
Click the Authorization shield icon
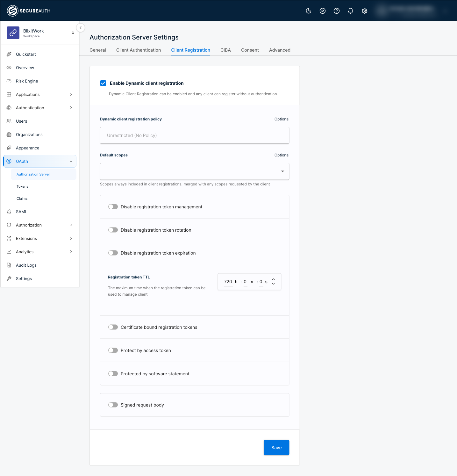coord(9,225)
